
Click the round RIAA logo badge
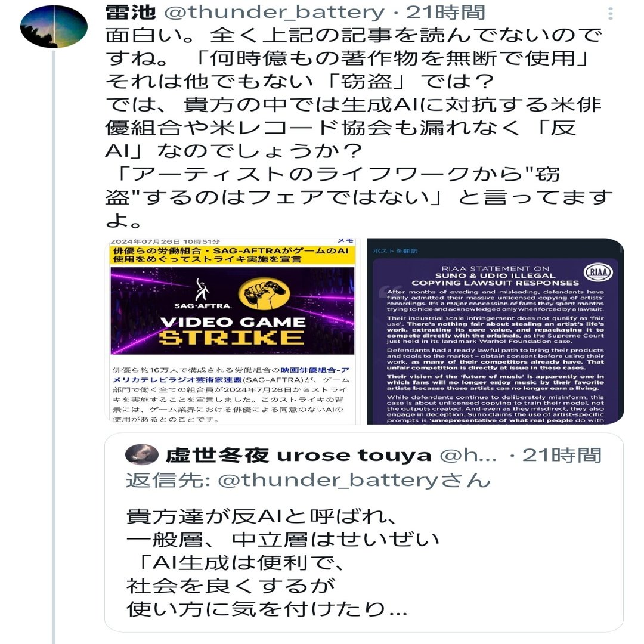click(x=599, y=272)
